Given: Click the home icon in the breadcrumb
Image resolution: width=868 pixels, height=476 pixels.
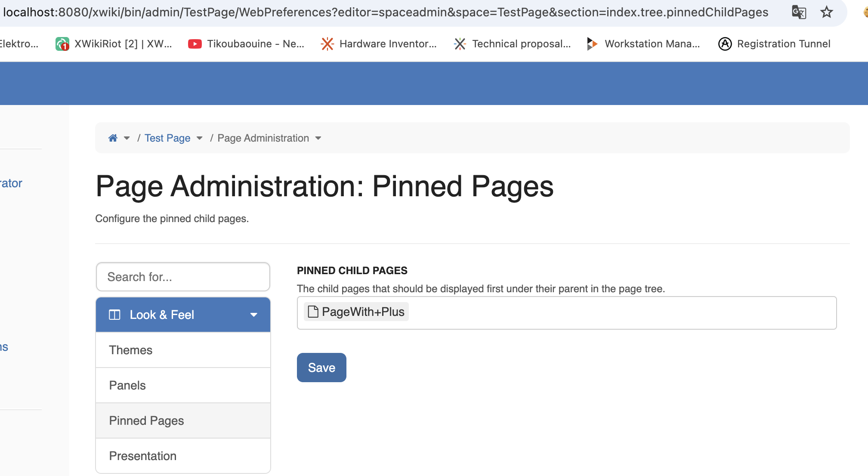Looking at the screenshot, I should click(112, 138).
